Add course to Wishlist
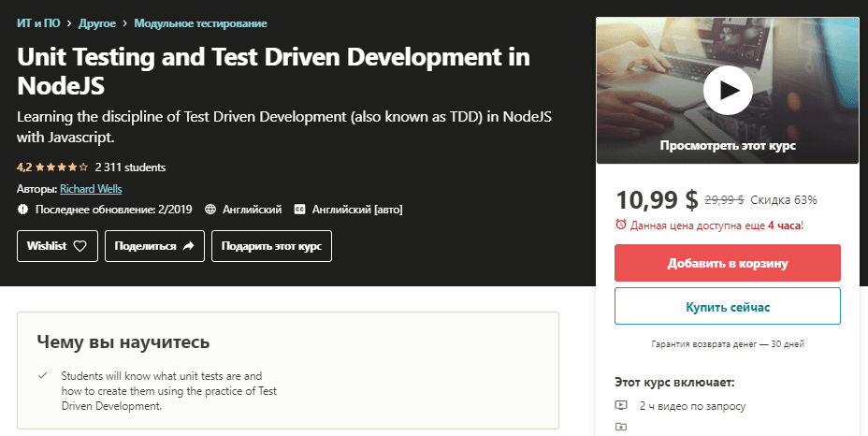Image resolution: width=868 pixels, height=436 pixels. coord(58,246)
